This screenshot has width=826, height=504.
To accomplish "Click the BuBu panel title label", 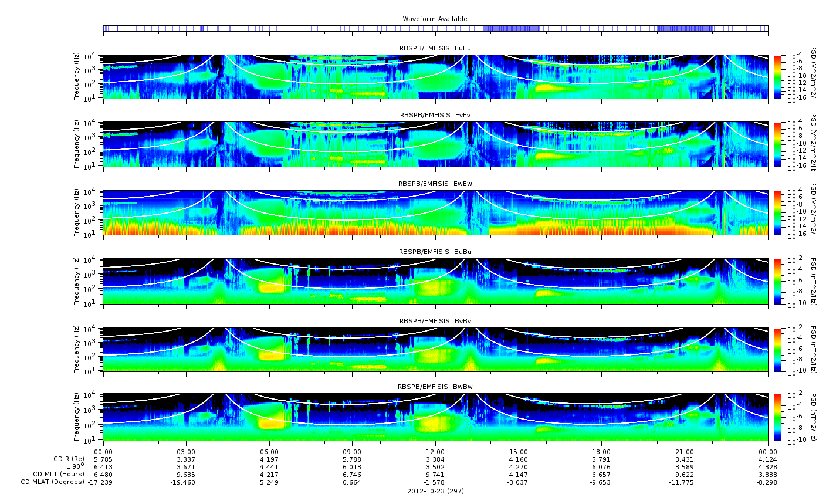I will pyautogui.click(x=435, y=252).
